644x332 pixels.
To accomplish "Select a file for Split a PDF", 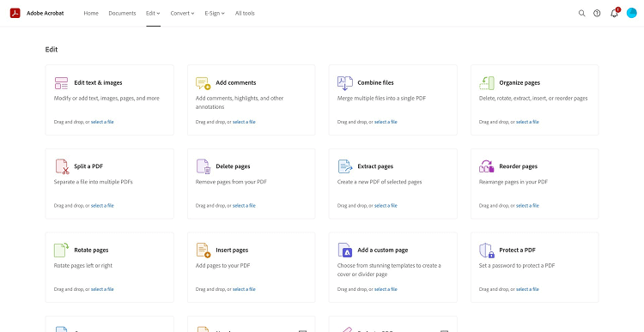I will click(x=102, y=206).
